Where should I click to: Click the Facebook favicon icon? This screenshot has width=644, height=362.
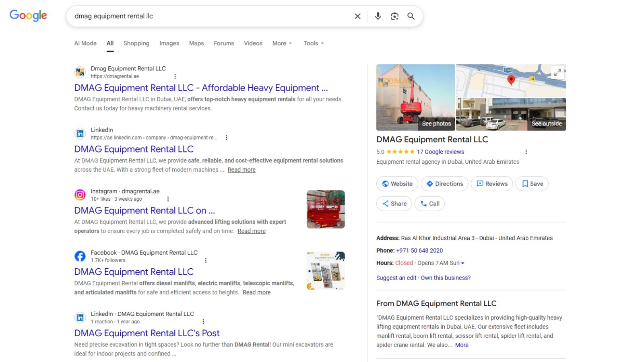tap(80, 256)
